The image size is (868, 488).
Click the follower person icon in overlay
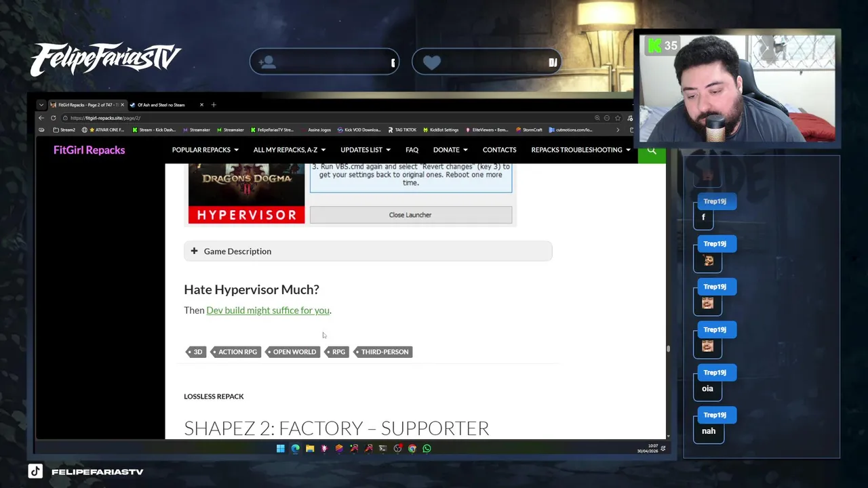click(x=267, y=62)
